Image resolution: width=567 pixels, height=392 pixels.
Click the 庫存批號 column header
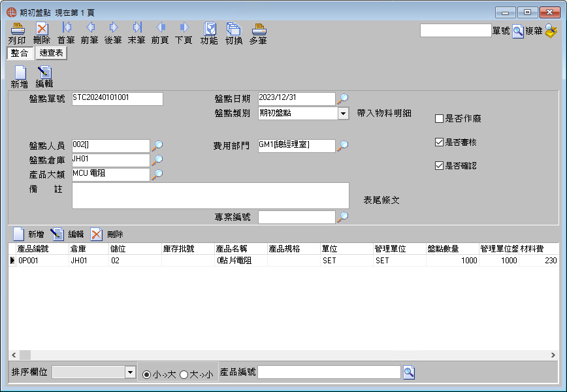point(188,249)
